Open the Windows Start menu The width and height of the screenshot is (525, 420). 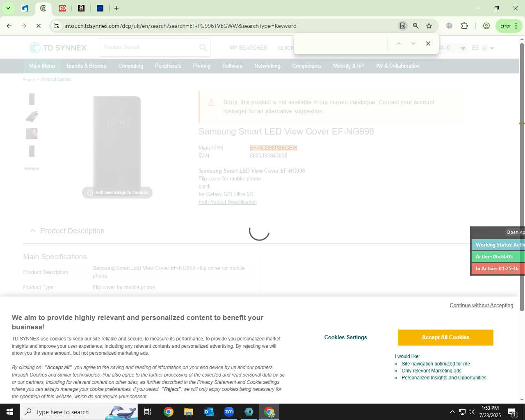pos(10,412)
